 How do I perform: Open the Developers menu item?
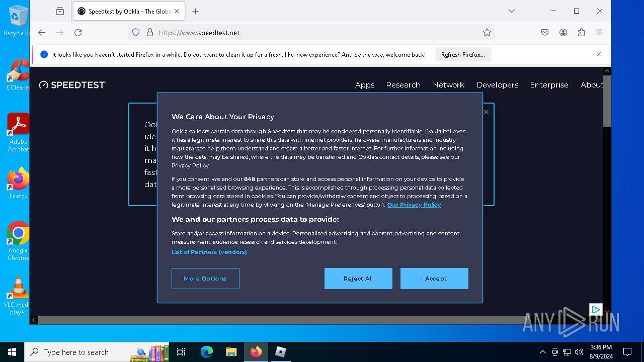coord(498,85)
